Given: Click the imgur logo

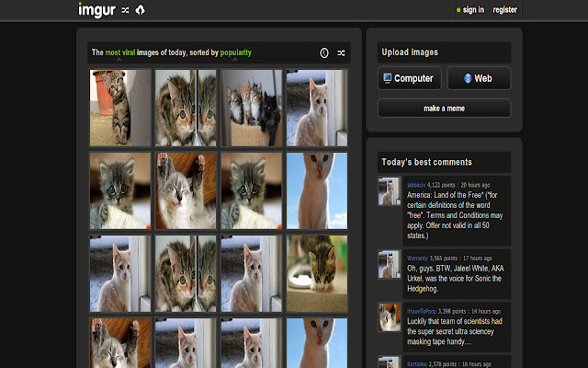Looking at the screenshot, I should coord(96,10).
